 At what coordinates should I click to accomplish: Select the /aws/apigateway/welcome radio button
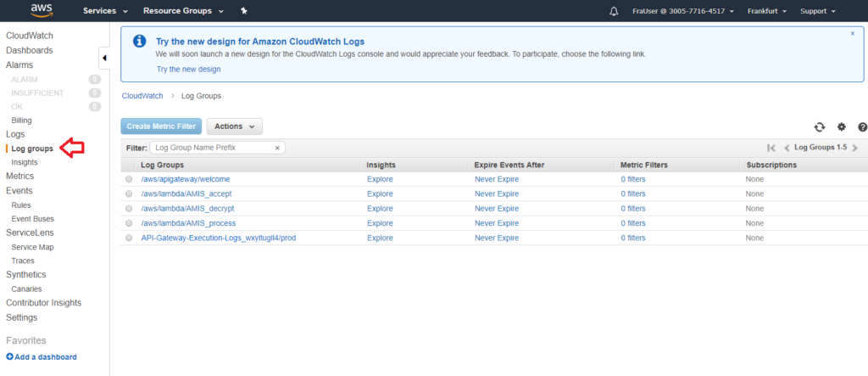point(129,180)
